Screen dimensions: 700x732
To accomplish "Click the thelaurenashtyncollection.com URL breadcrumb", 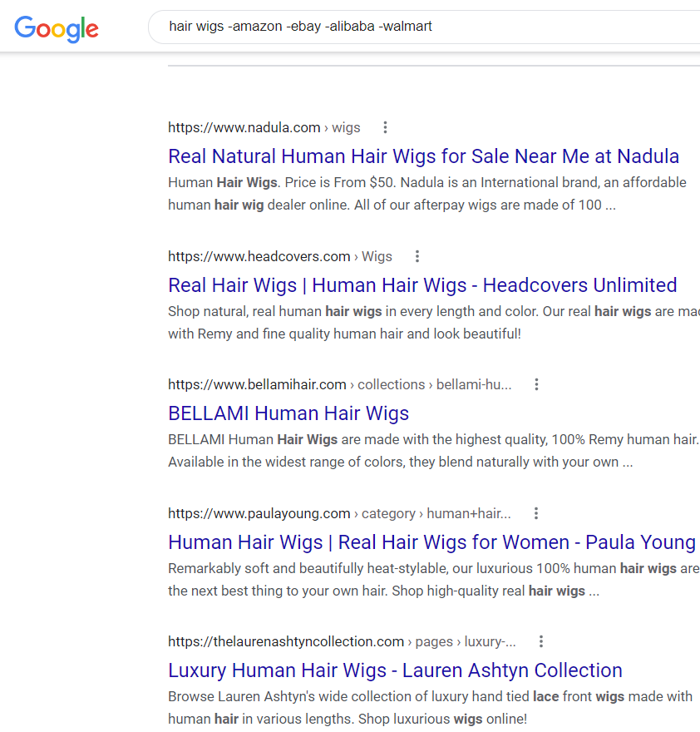I will (x=342, y=641).
